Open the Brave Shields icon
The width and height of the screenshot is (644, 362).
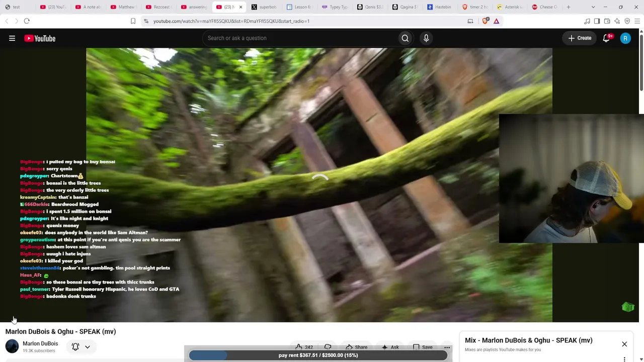point(486,21)
